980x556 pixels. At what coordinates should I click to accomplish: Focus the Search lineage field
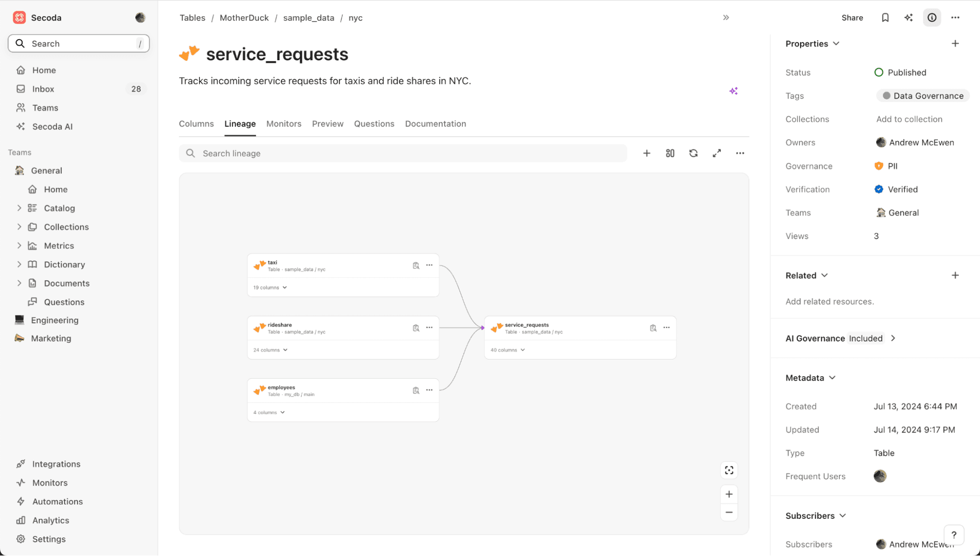point(403,153)
